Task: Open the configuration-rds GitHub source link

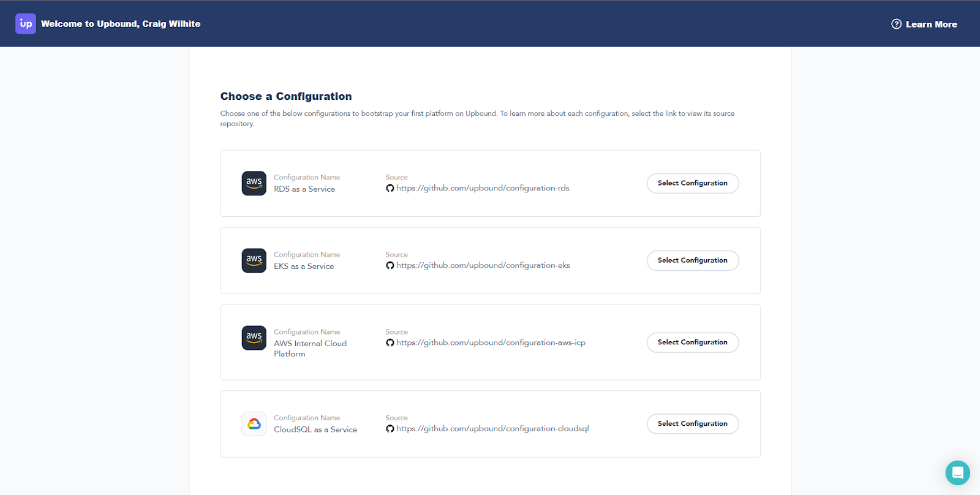Action: (x=483, y=188)
